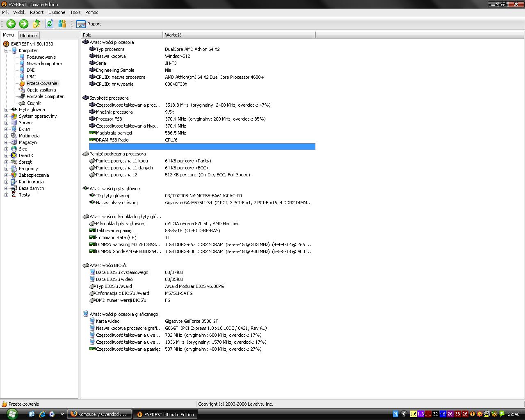This screenshot has height=420, width=525.
Task: Expand the Sieć tree node
Action: pos(6,149)
